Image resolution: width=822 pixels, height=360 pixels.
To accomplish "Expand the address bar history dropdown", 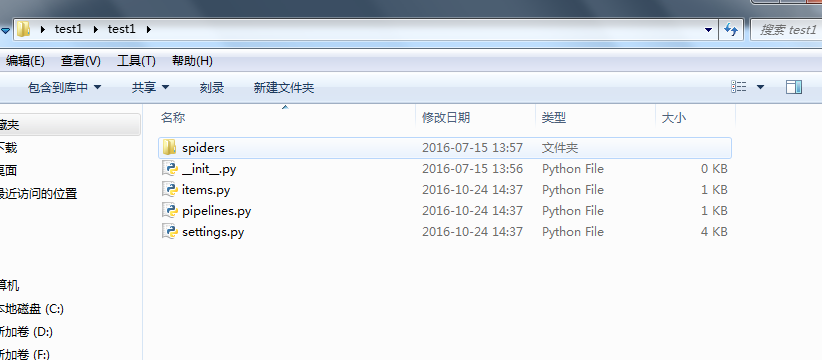I will pyautogui.click(x=709, y=29).
